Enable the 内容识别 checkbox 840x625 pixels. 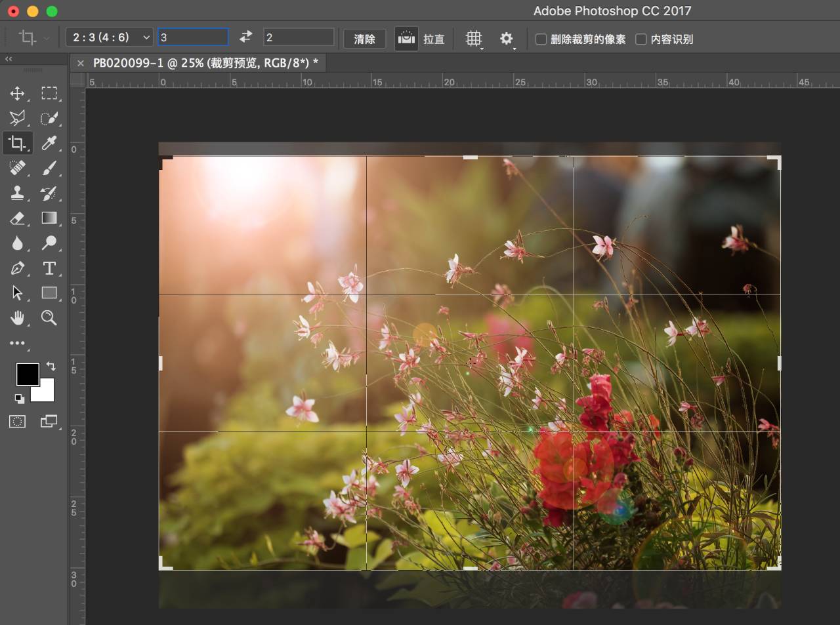tap(641, 39)
